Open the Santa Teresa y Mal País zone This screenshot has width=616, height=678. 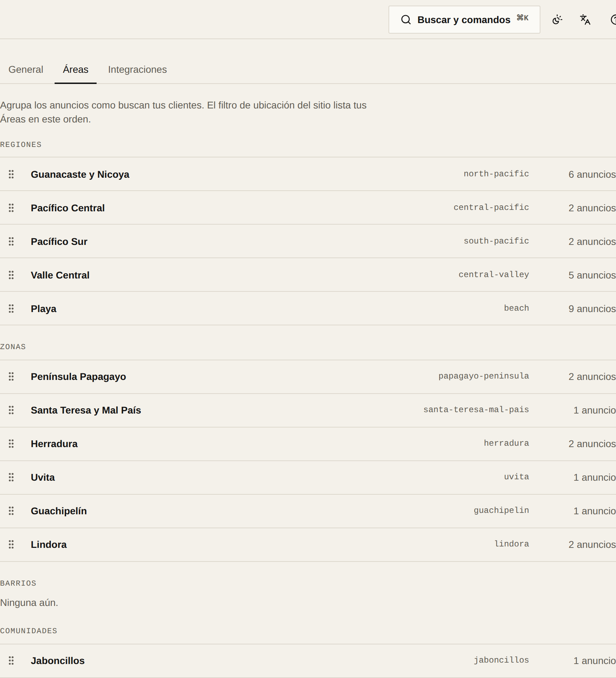click(308, 410)
